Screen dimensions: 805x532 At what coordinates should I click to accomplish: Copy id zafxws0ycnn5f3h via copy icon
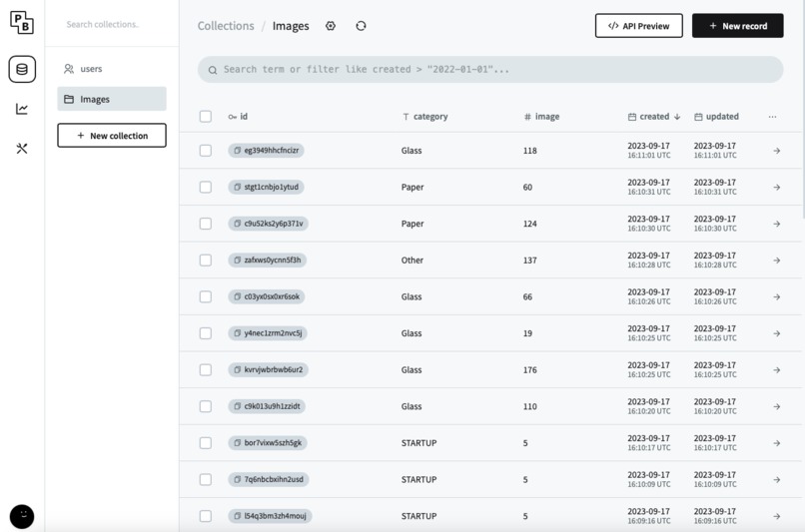(237, 261)
